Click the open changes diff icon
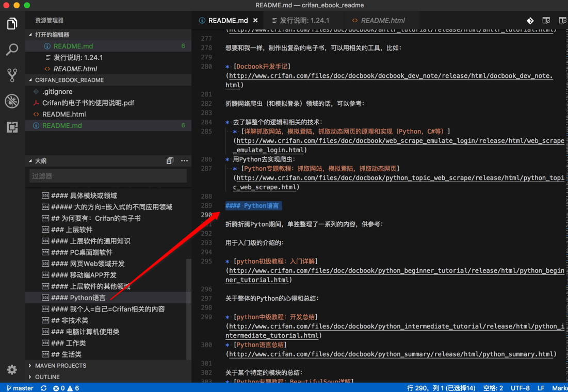 pos(530,21)
